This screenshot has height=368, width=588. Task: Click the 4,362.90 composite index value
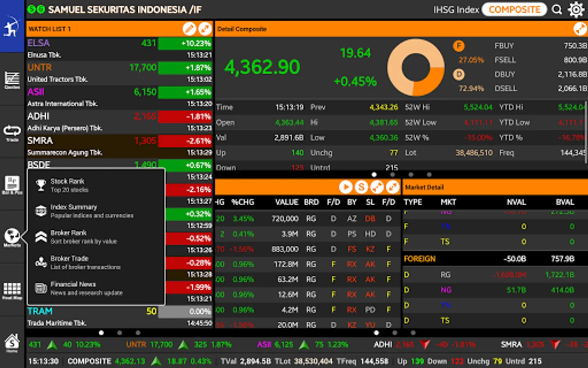point(262,67)
